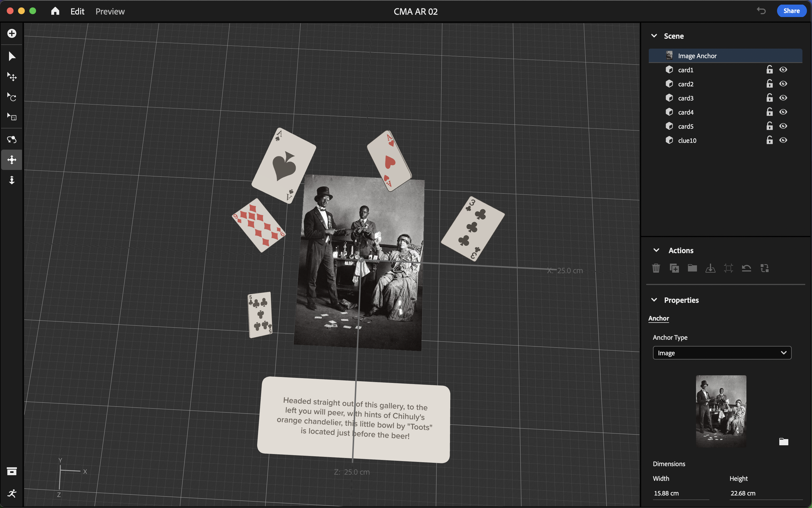
Task: Delete the selection using the trash icon
Action: [656, 268]
